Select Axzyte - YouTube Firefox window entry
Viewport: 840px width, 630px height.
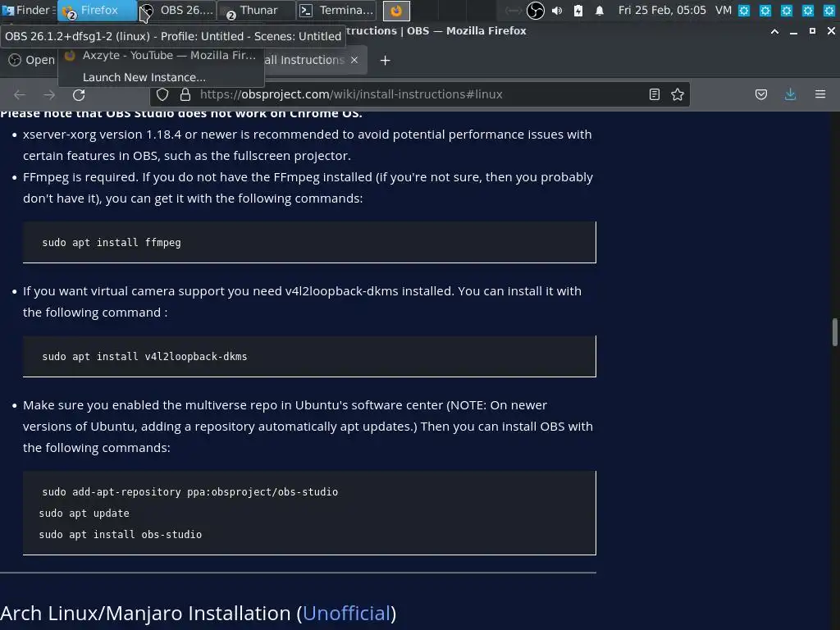161,55
